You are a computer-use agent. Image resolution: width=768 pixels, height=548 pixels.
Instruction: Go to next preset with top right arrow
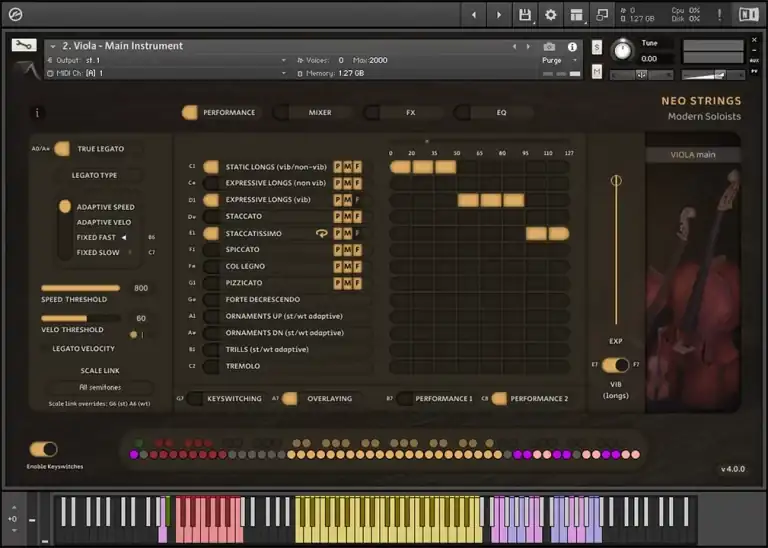click(x=499, y=15)
